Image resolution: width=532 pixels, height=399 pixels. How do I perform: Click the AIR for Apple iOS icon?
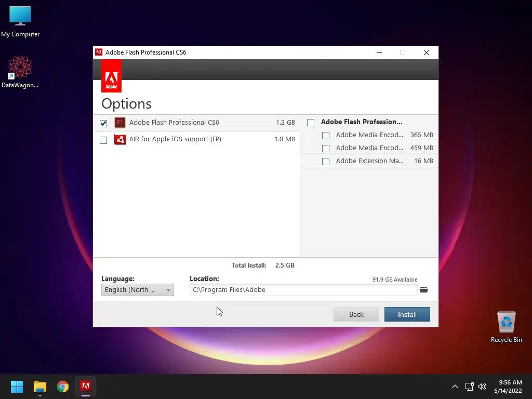(120, 139)
